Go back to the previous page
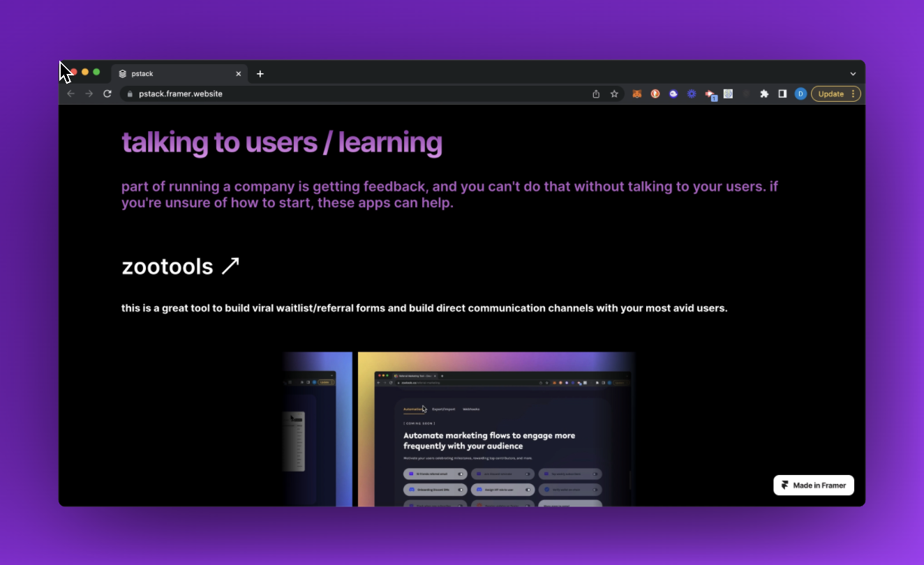Viewport: 924px width, 565px height. click(70, 93)
